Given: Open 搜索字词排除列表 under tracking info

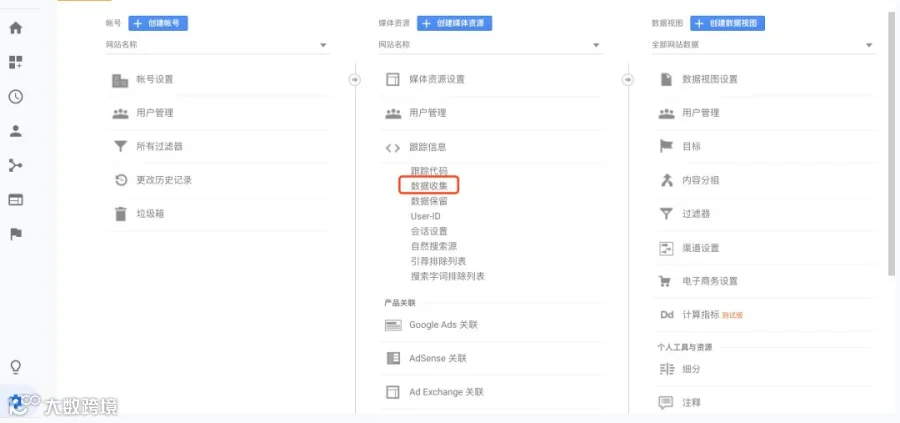Looking at the screenshot, I should (x=448, y=276).
